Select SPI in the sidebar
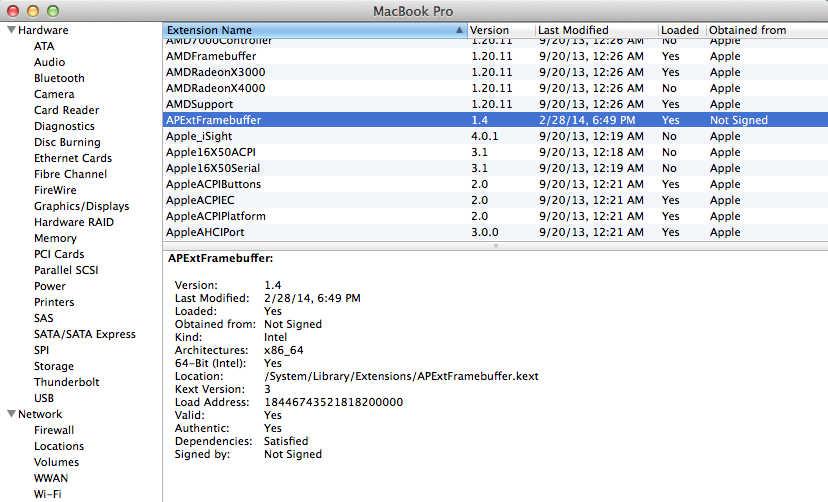Screen dimensions: 828x502 pos(41,350)
